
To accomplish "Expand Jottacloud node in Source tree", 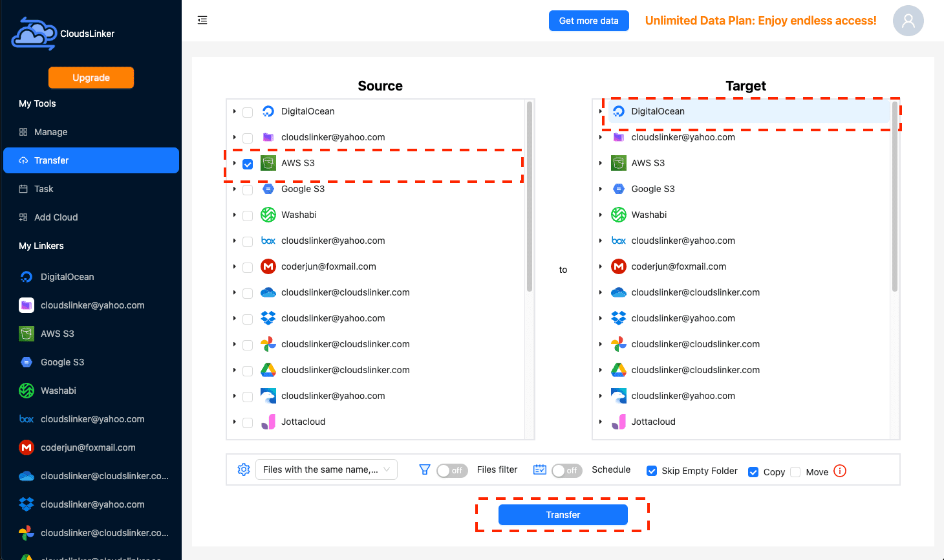I will point(234,422).
